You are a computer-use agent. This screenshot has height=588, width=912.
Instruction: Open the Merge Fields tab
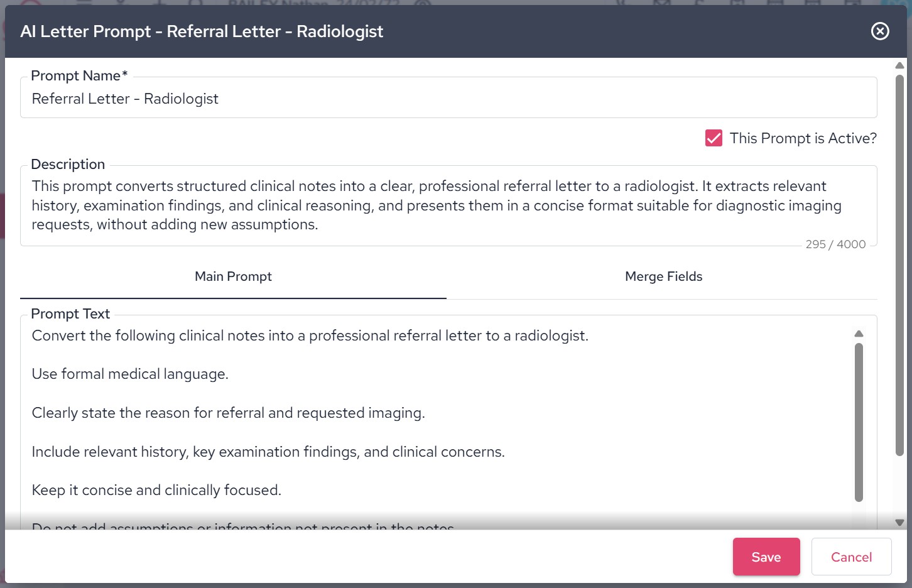click(x=663, y=276)
